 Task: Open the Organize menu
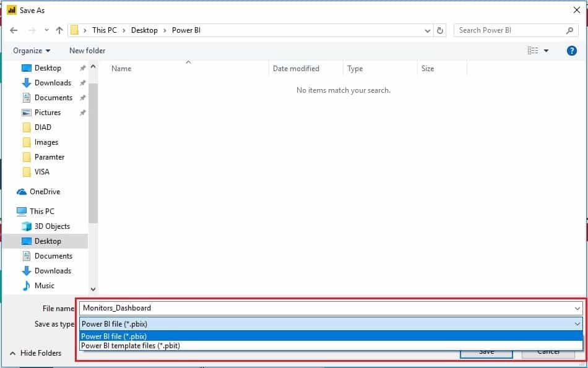coord(32,51)
